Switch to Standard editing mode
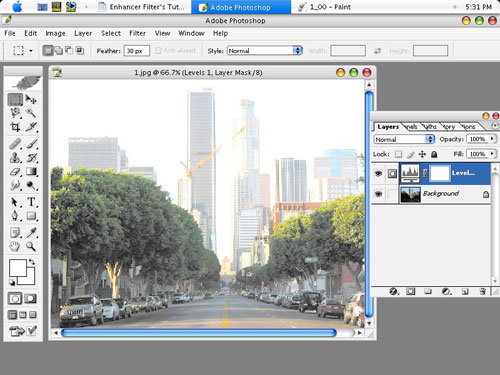The image size is (500, 375). (x=15, y=299)
